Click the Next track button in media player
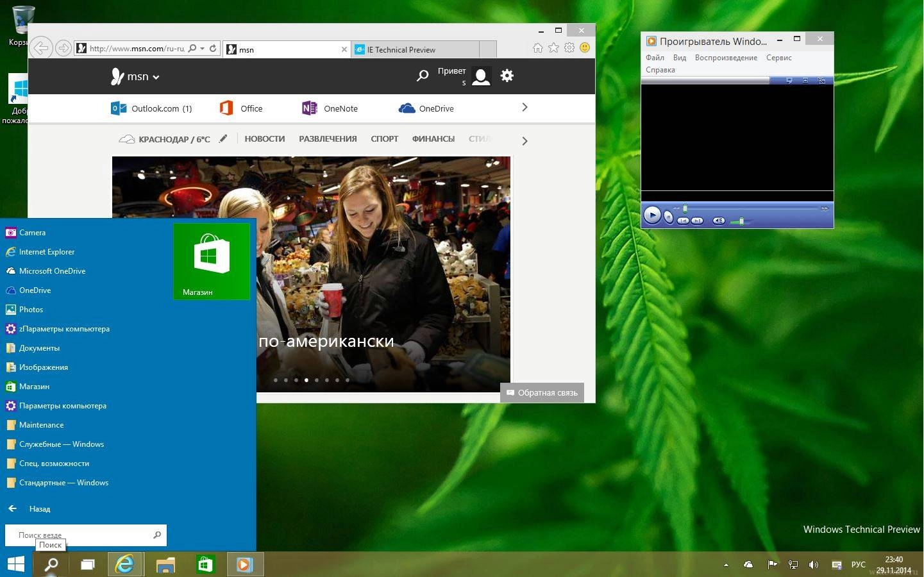 click(x=697, y=221)
